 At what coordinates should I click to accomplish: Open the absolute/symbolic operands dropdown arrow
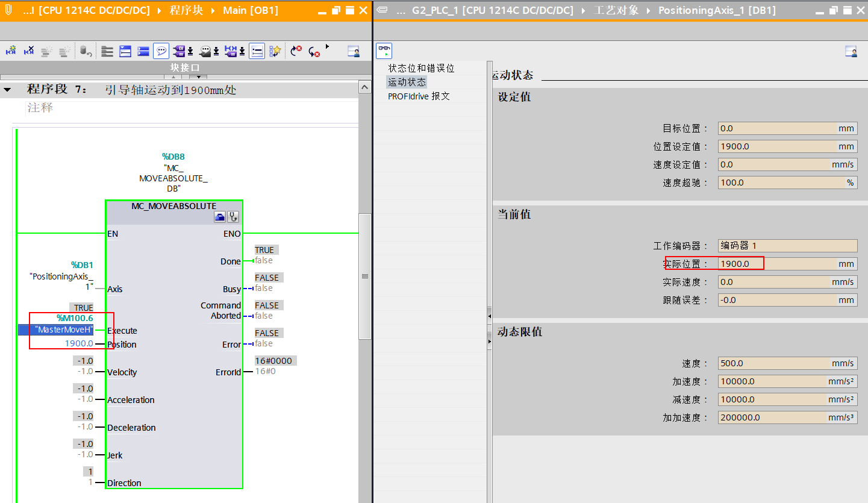(x=190, y=51)
